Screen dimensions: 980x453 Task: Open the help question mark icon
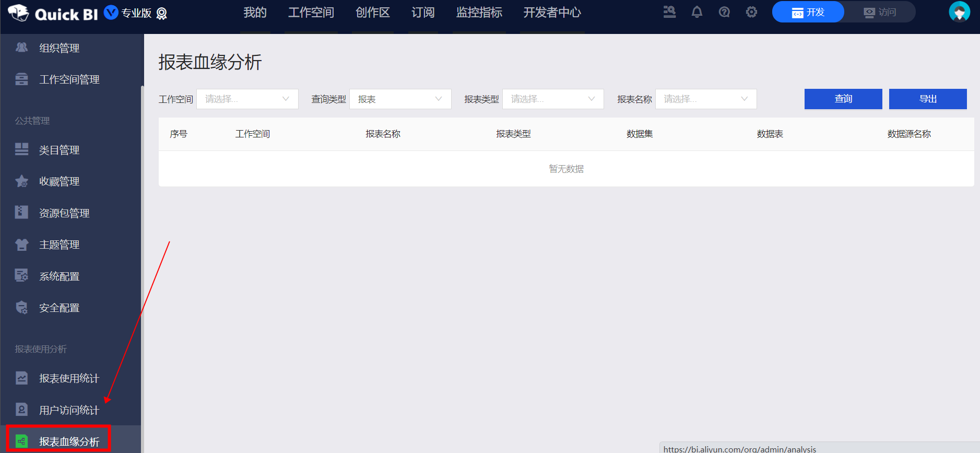[724, 12]
